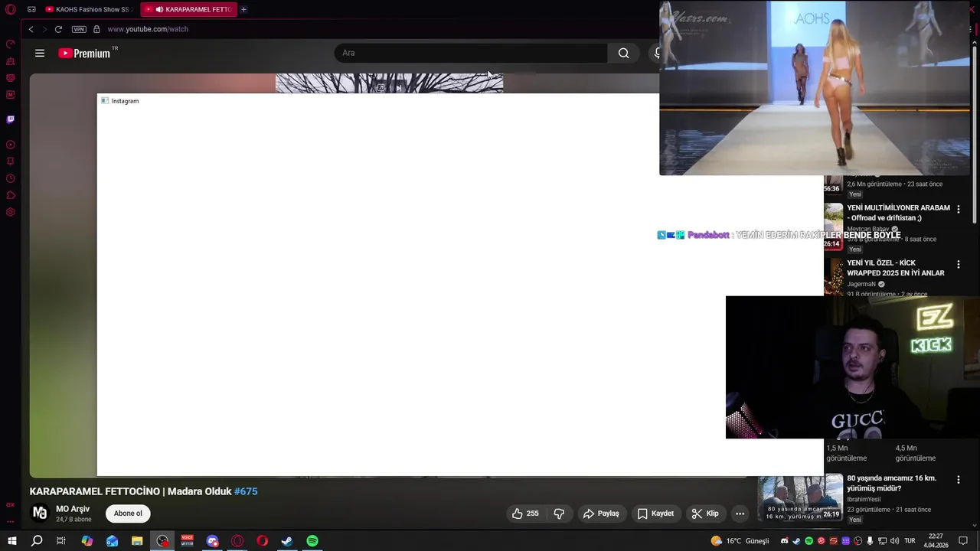980x551 pixels.
Task: Open the 22:27 clock calendar
Action: click(x=935, y=541)
